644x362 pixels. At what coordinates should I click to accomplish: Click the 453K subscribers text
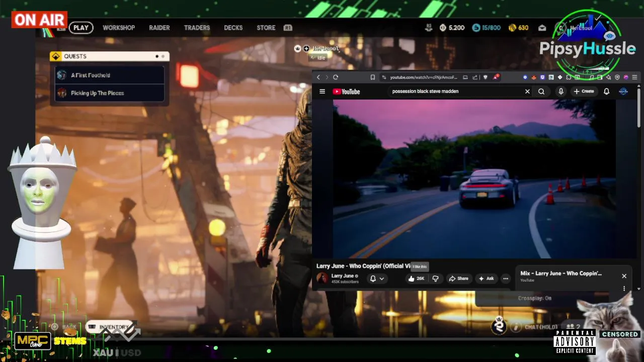click(345, 282)
